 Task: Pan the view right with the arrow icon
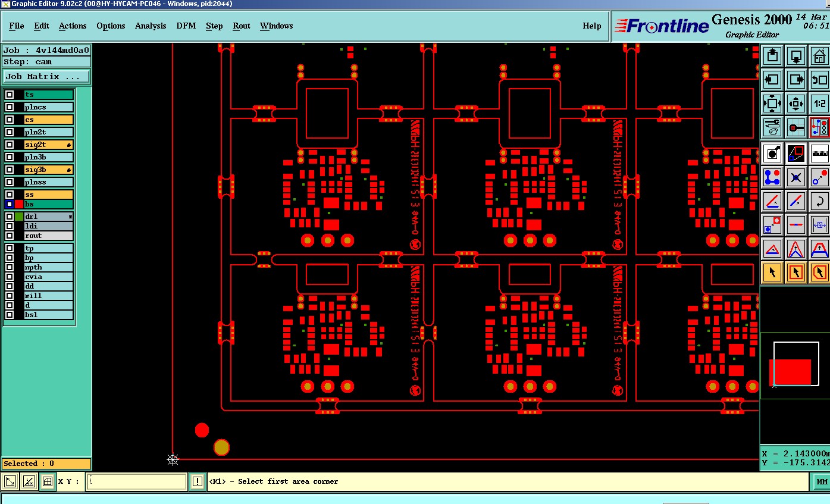[x=796, y=80]
